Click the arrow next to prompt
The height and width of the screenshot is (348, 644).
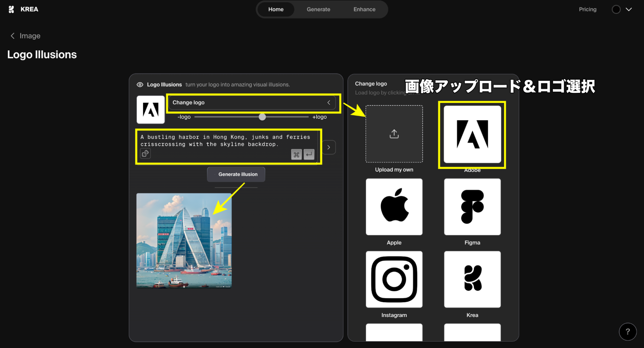point(329,147)
